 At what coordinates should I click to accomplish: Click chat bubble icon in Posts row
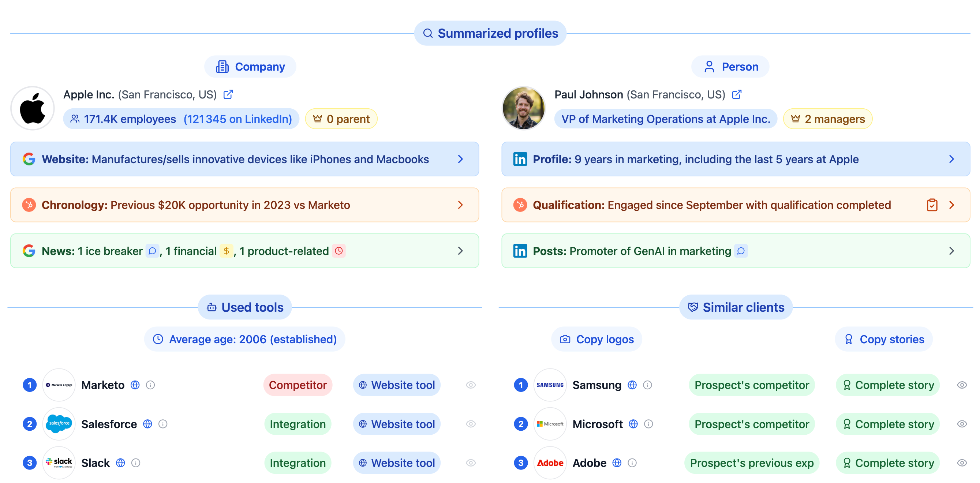pos(741,251)
